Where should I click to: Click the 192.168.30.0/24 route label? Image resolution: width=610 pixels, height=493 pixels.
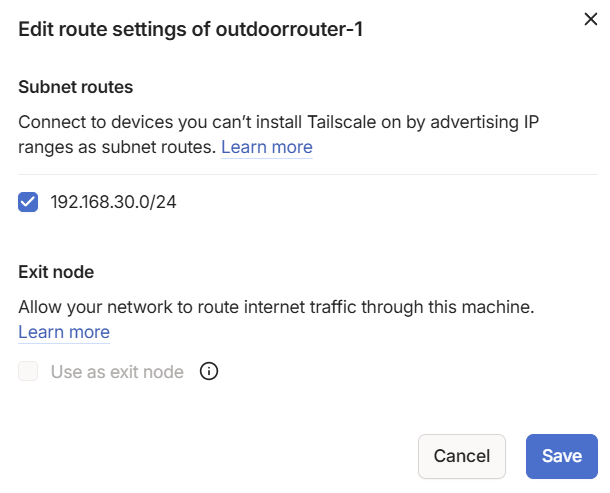pos(114,202)
